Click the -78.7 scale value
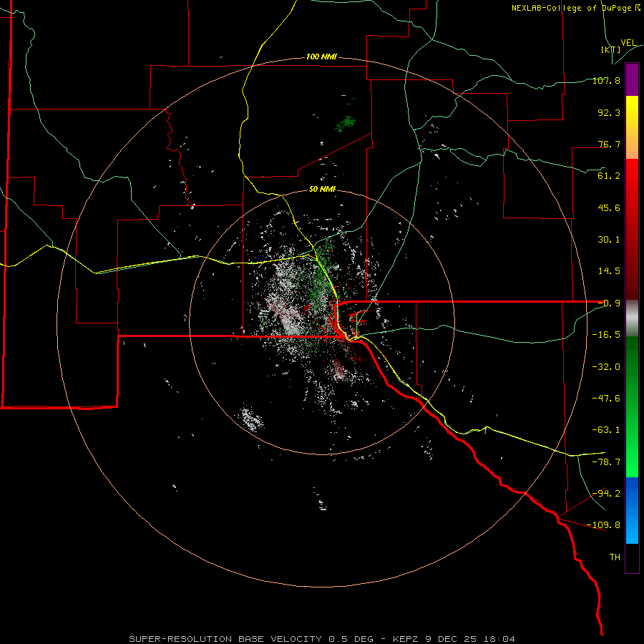Screen dimensions: 644x644 [x=606, y=462]
